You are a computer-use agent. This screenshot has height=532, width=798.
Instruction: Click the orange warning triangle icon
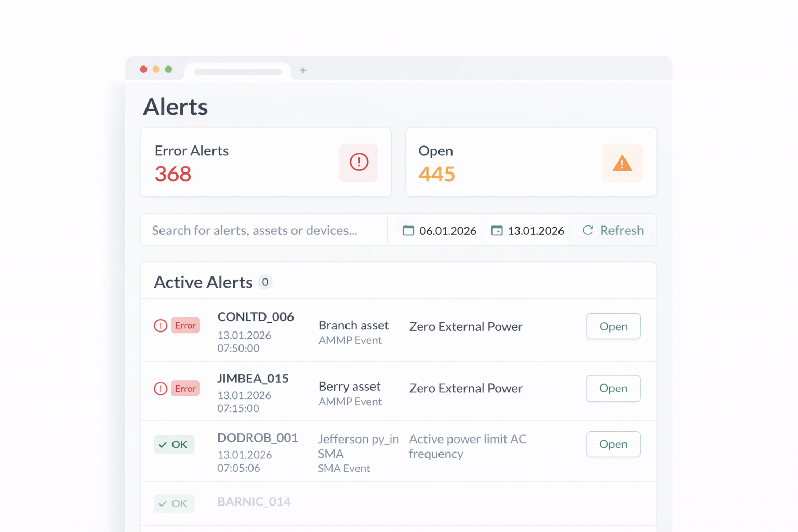(622, 163)
